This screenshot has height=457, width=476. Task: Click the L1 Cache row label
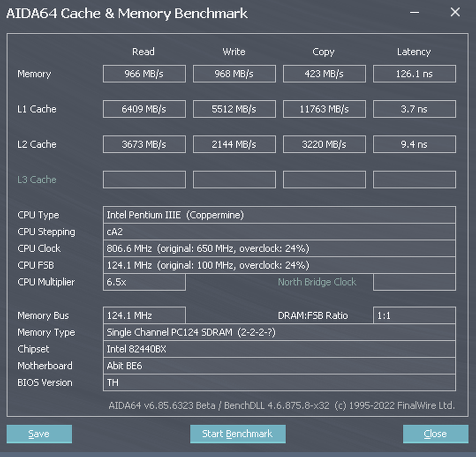coord(37,109)
